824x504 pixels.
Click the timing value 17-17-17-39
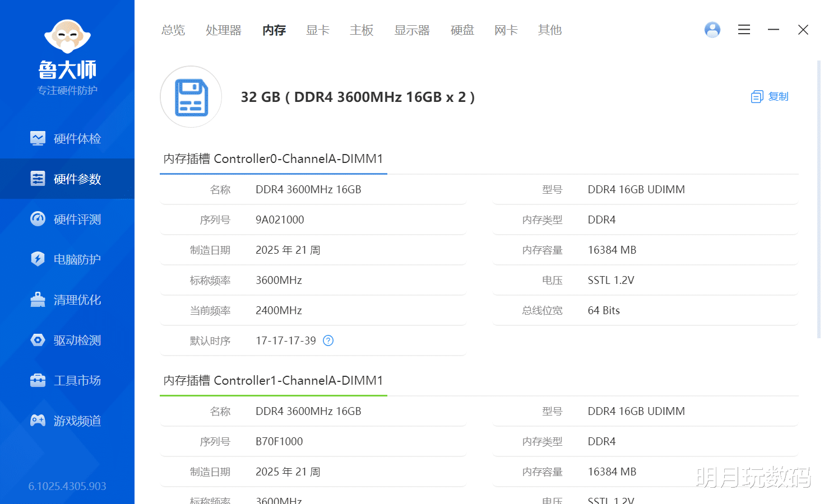tap(286, 340)
